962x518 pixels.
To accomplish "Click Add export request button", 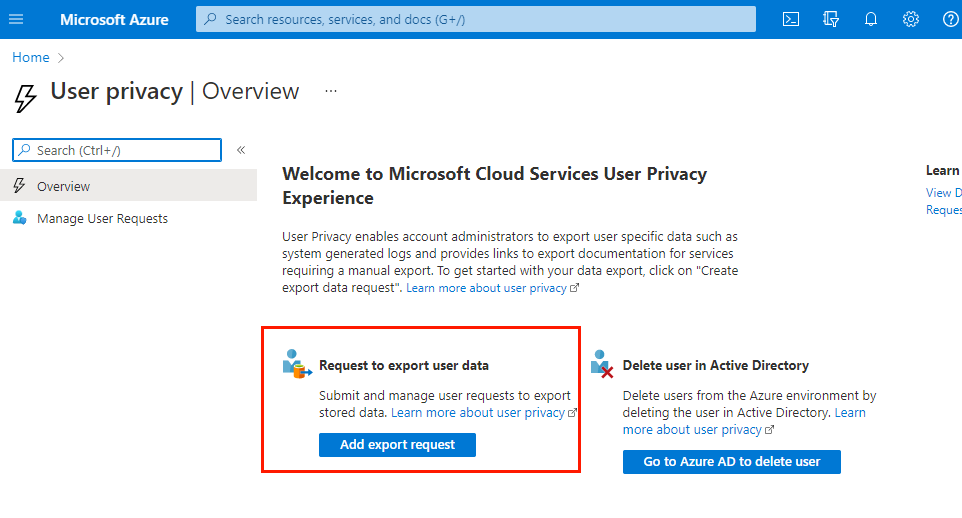I will 397,444.
